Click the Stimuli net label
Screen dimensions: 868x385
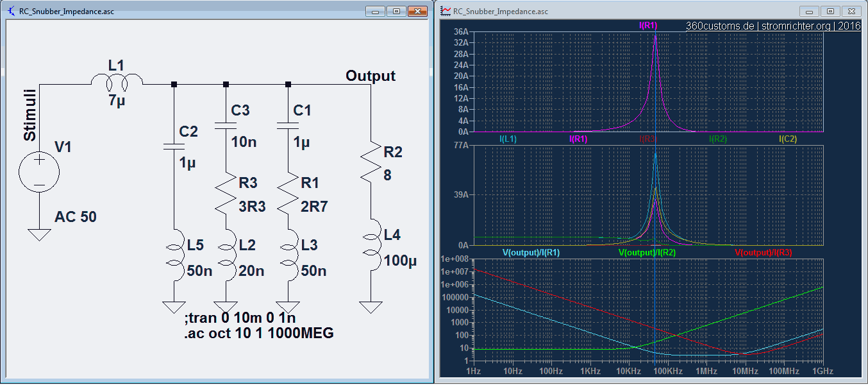[29, 116]
